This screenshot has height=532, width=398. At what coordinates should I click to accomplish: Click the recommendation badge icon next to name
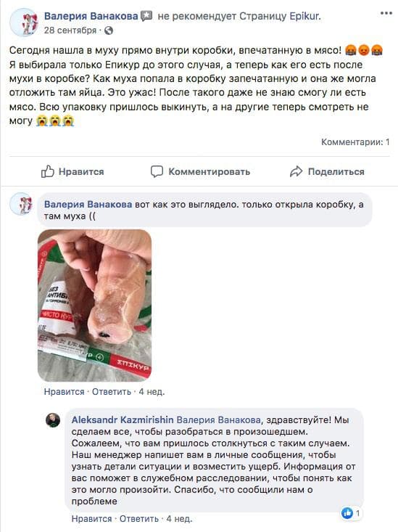pyautogui.click(x=146, y=16)
